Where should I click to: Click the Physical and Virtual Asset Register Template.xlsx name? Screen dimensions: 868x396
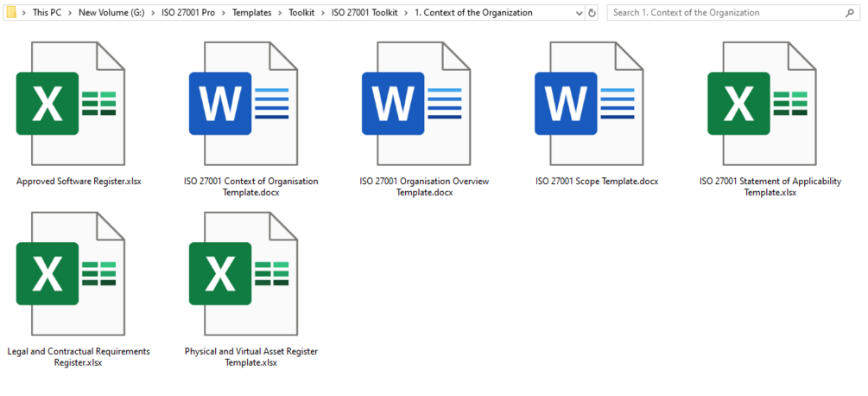[251, 357]
